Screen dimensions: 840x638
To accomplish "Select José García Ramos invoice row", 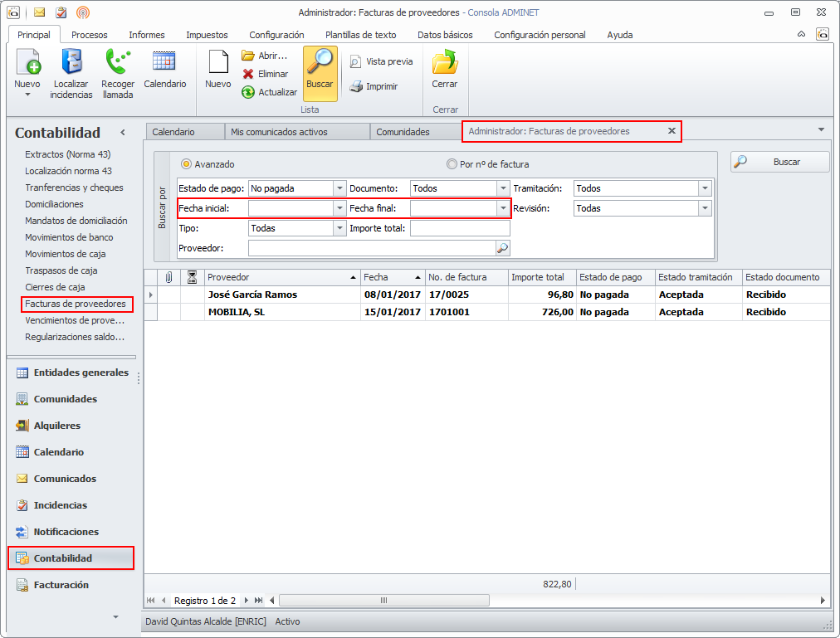I will tap(487, 295).
